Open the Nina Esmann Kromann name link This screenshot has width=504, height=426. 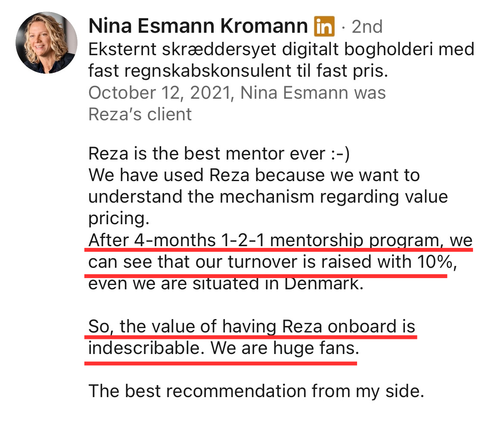pos(198,26)
